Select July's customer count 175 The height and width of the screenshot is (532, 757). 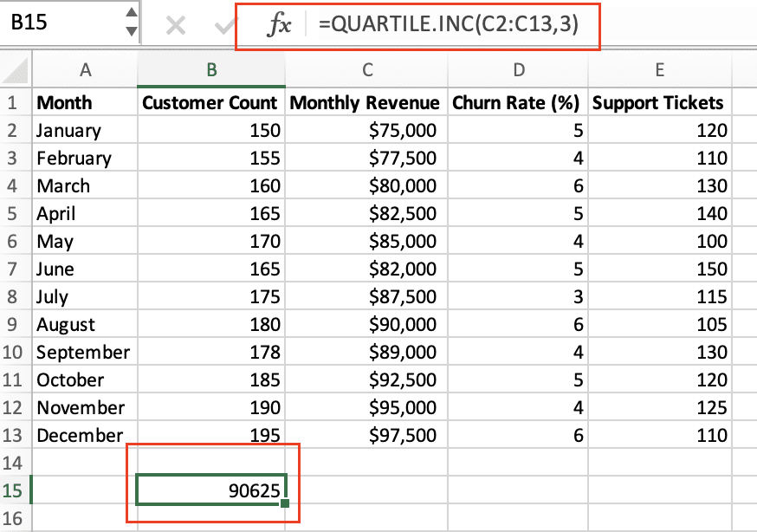[x=211, y=296]
